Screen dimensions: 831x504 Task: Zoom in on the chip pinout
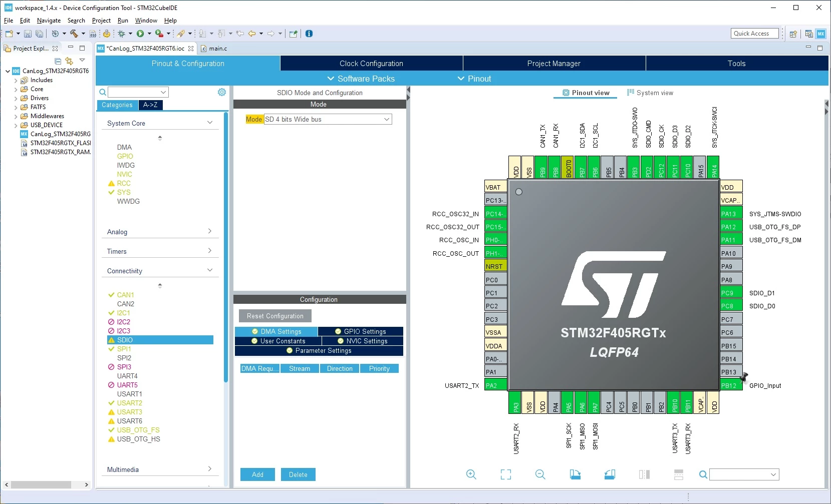(471, 474)
